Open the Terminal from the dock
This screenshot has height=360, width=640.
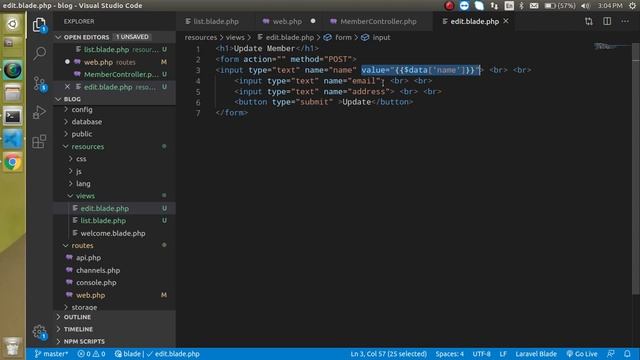[x=13, y=117]
